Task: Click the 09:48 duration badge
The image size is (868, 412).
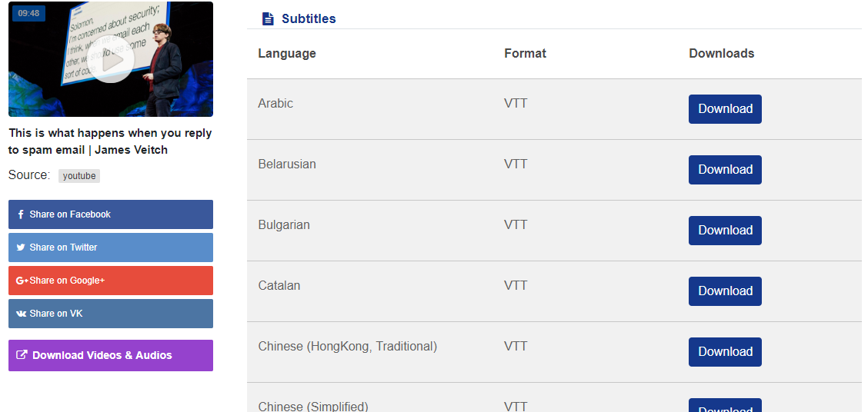Action: [x=28, y=14]
